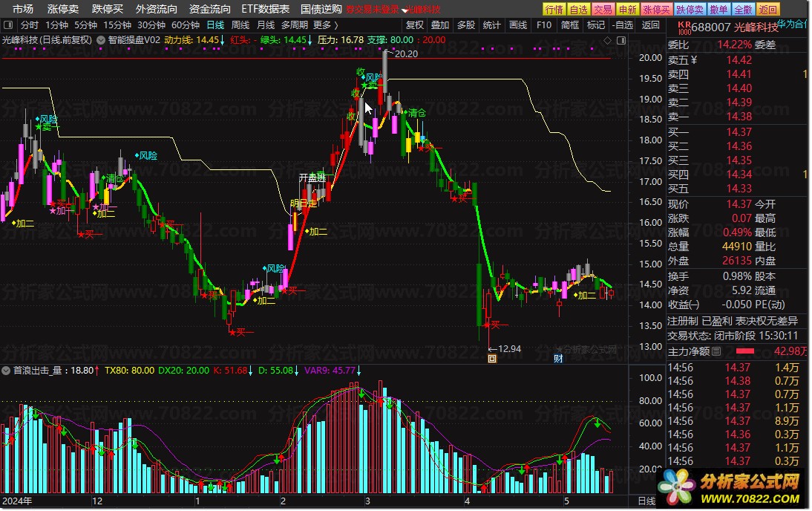This screenshot has height=511, width=812.
Task: Switch to the 30分钟 period tab
Action: coord(151,25)
